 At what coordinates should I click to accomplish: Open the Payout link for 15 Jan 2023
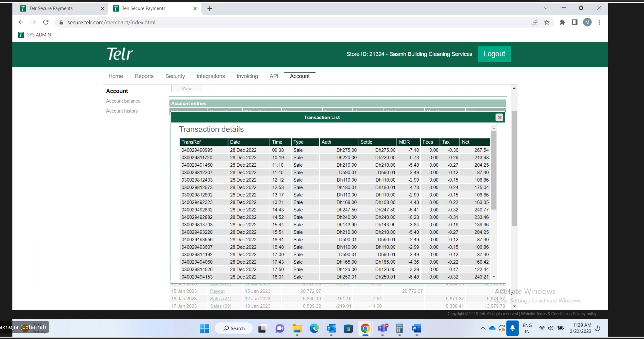(217, 291)
